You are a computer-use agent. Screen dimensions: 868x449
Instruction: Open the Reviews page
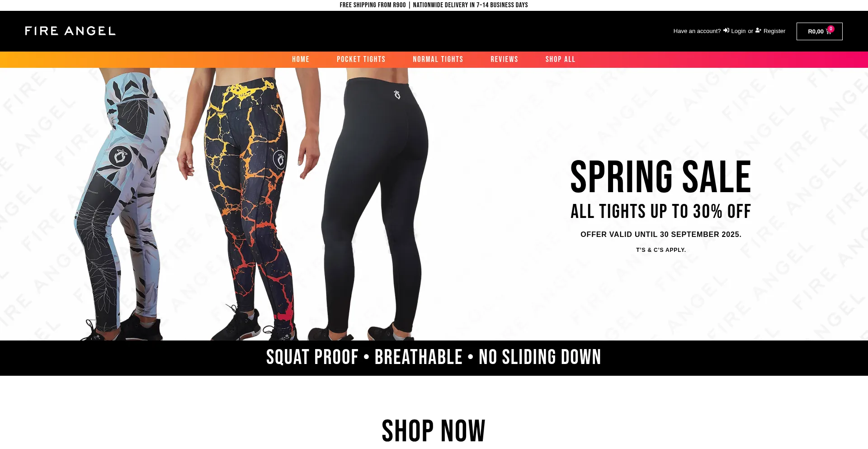tap(505, 59)
